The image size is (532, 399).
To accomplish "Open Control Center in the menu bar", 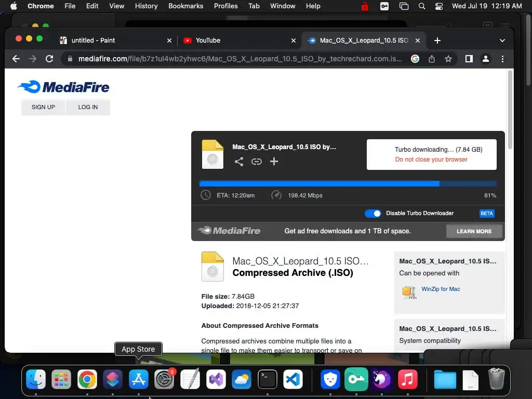I will (438, 6).
